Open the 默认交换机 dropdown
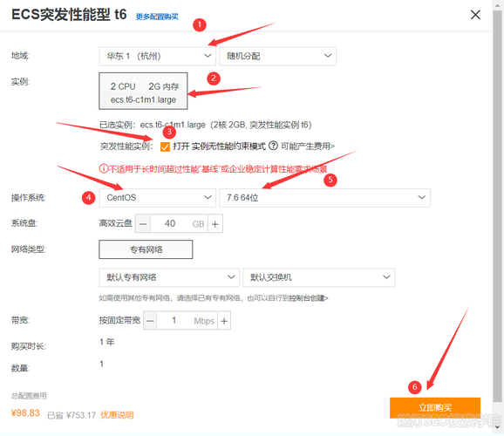 pyautogui.click(x=318, y=277)
